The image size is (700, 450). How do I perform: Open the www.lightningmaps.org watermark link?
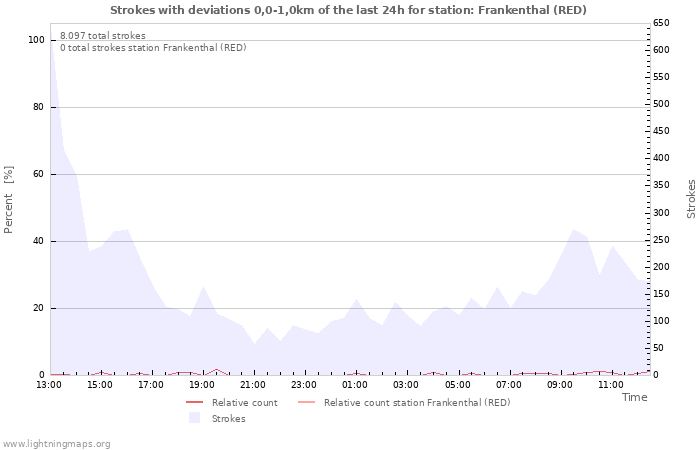tap(57, 443)
